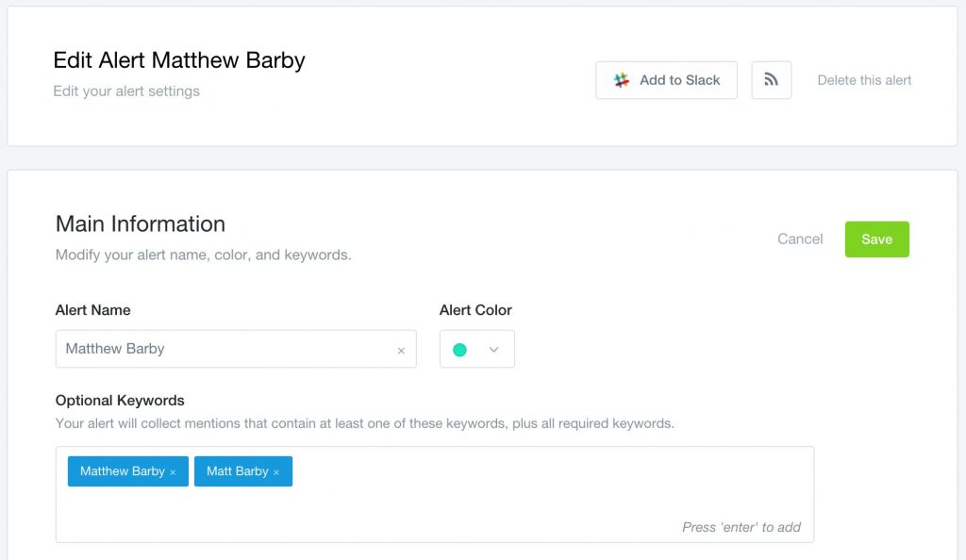Expand the Alert Color dropdown chevron
This screenshot has height=560, width=966.
point(493,350)
